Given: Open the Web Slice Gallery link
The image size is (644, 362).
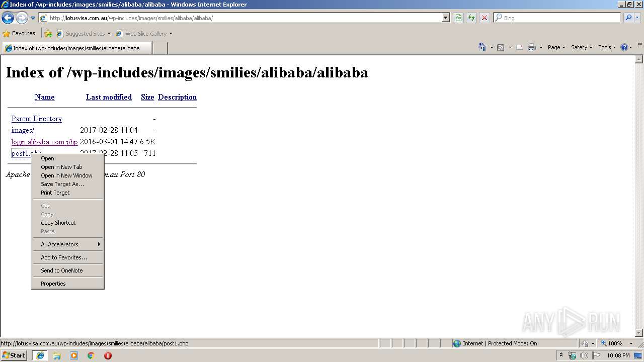Looking at the screenshot, I should 144,34.
